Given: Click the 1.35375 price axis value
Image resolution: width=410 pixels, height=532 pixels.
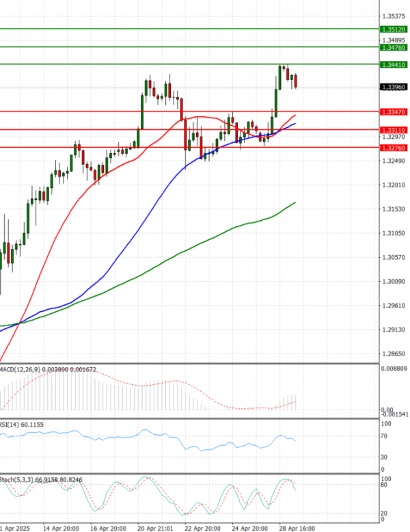Looking at the screenshot, I should tap(394, 15).
